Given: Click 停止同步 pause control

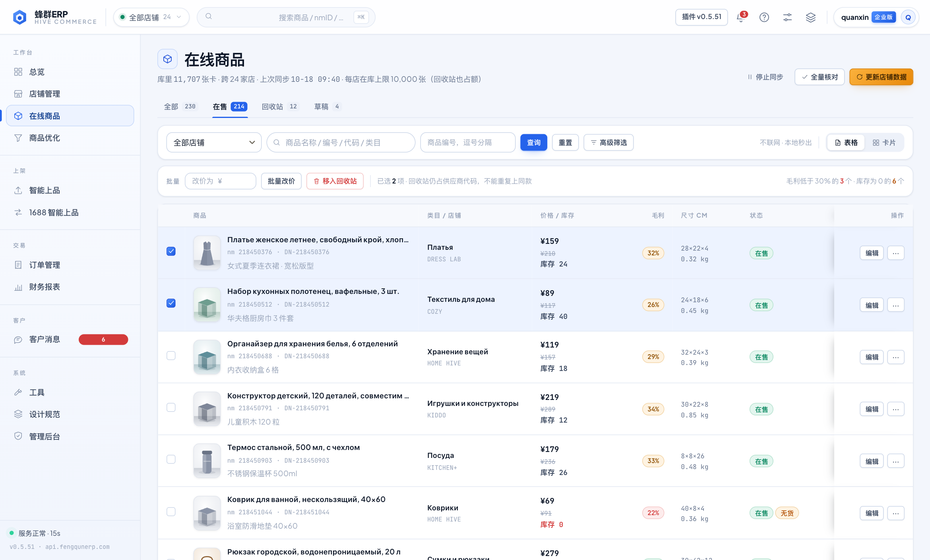Looking at the screenshot, I should pyautogui.click(x=765, y=77).
